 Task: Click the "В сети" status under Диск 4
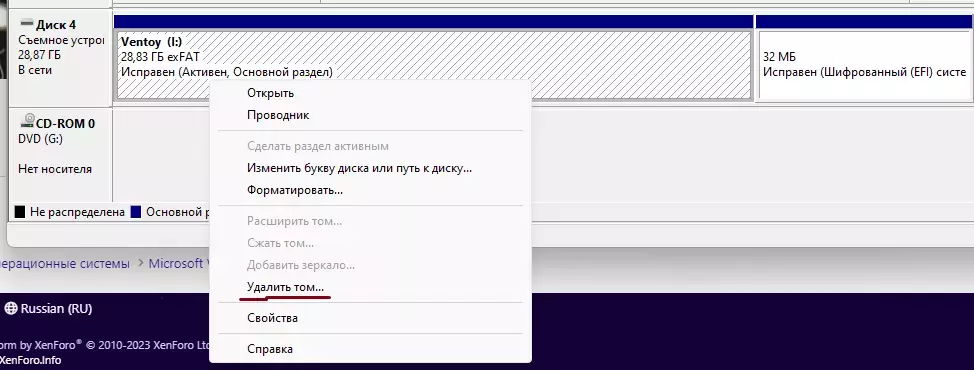[x=35, y=70]
